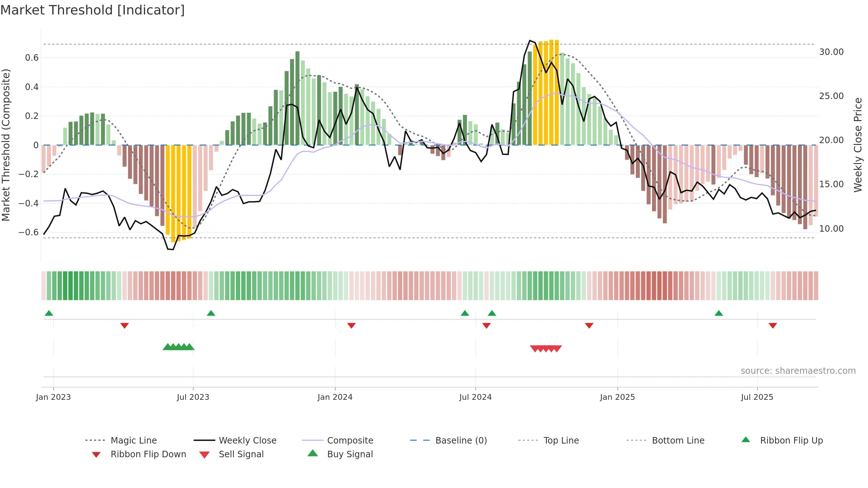Click the 10.00 price axis label
868x488 pixels.
click(x=831, y=229)
